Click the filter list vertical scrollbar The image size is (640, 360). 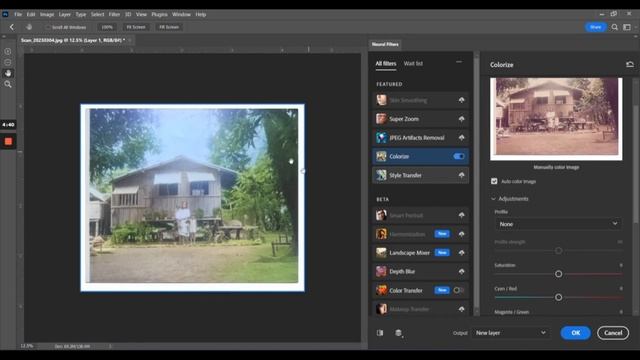coord(476,184)
